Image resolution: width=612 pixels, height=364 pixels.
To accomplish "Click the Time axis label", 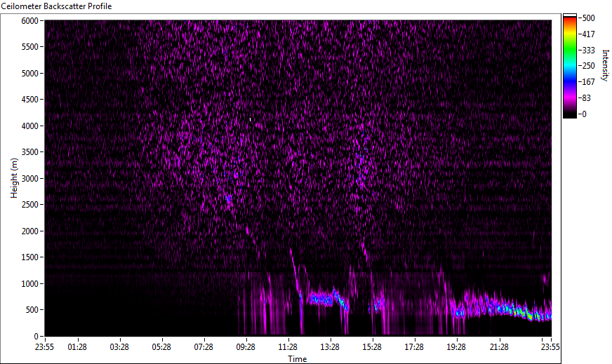I will pos(298,358).
